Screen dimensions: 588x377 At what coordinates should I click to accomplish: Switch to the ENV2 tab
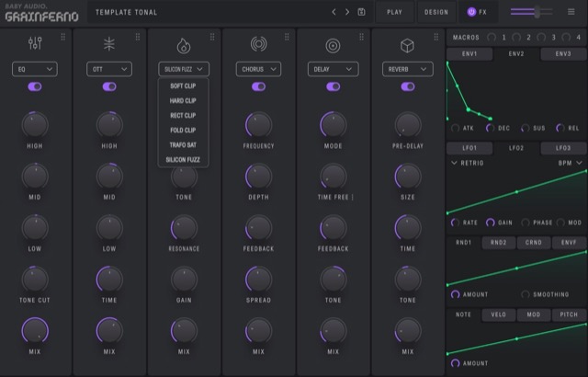[516, 54]
